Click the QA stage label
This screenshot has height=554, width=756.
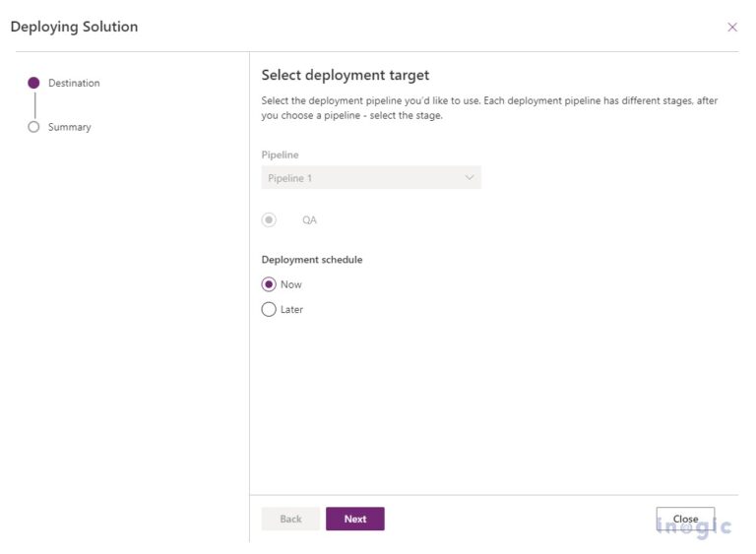point(309,220)
